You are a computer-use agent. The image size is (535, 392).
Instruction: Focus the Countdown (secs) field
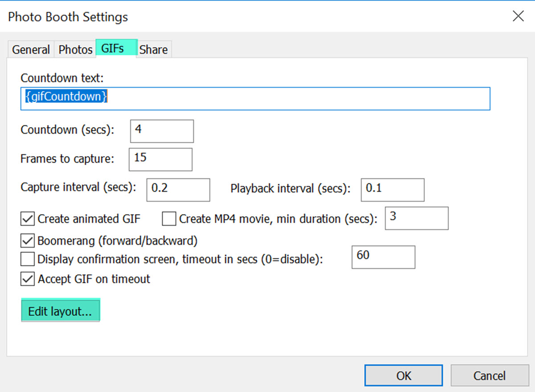coord(162,131)
